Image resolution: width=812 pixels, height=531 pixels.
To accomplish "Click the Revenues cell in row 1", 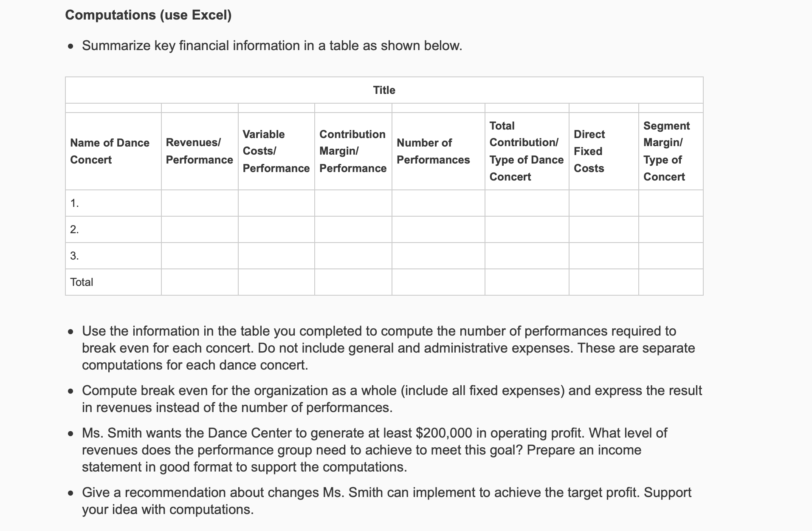I will [x=200, y=203].
